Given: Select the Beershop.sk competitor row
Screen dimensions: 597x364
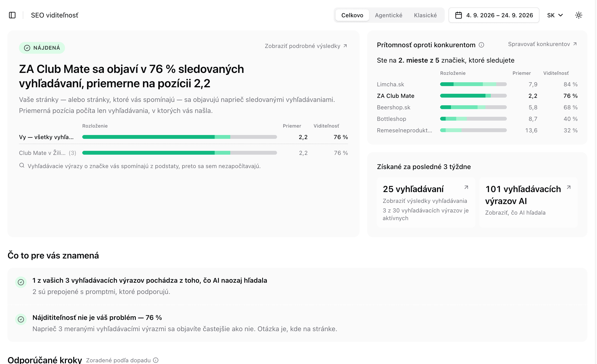Looking at the screenshot, I should [477, 107].
